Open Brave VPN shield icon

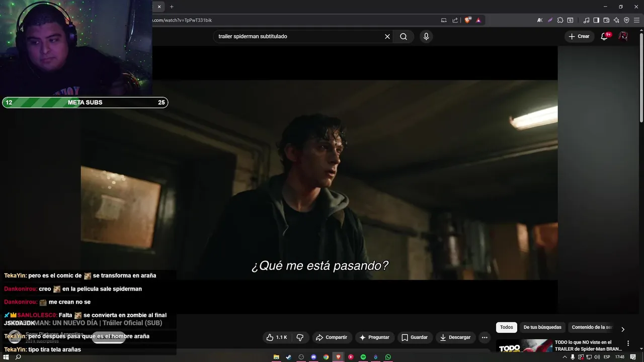[626, 20]
